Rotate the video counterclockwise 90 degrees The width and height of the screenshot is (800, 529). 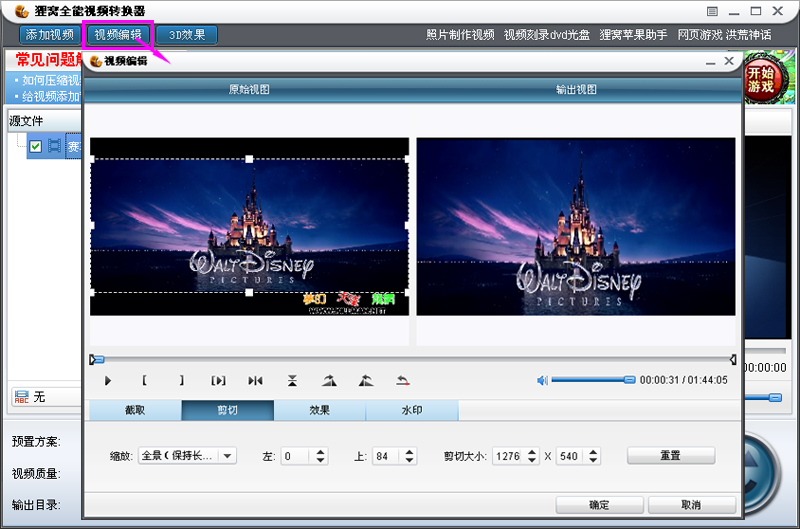[x=366, y=381]
